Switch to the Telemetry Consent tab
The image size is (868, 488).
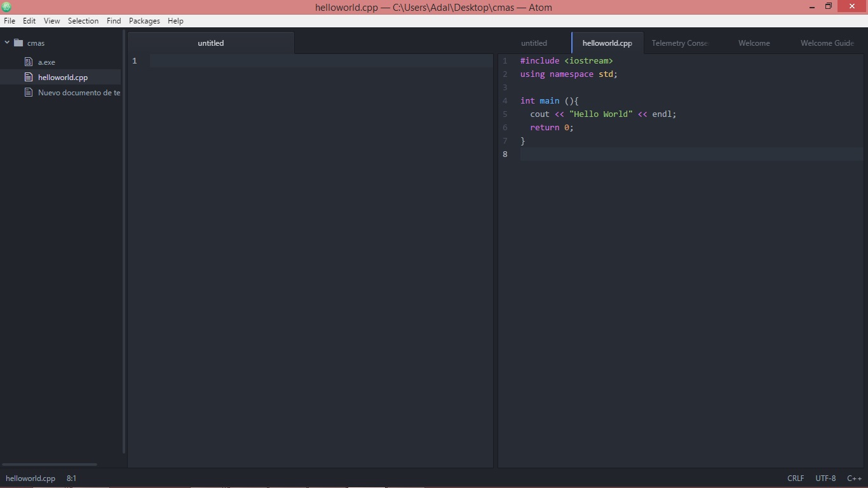pyautogui.click(x=679, y=43)
